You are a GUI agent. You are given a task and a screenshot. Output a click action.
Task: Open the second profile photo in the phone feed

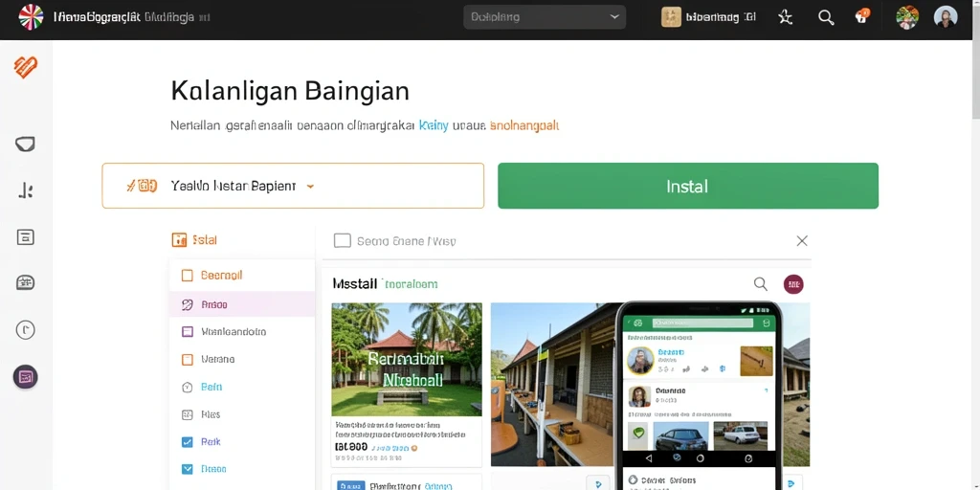coord(638,396)
